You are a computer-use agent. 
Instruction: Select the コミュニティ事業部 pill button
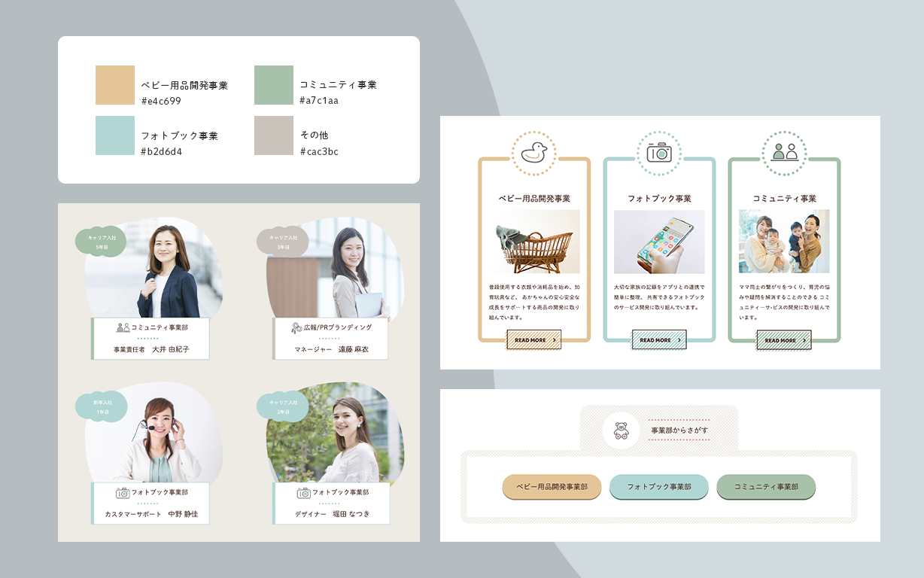[x=766, y=487]
